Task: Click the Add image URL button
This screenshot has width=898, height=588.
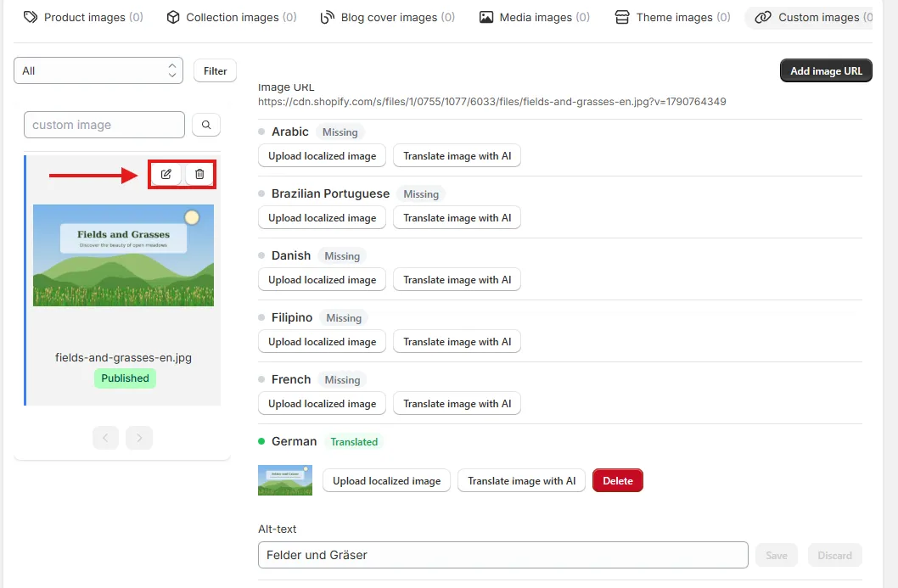Action: 826,70
